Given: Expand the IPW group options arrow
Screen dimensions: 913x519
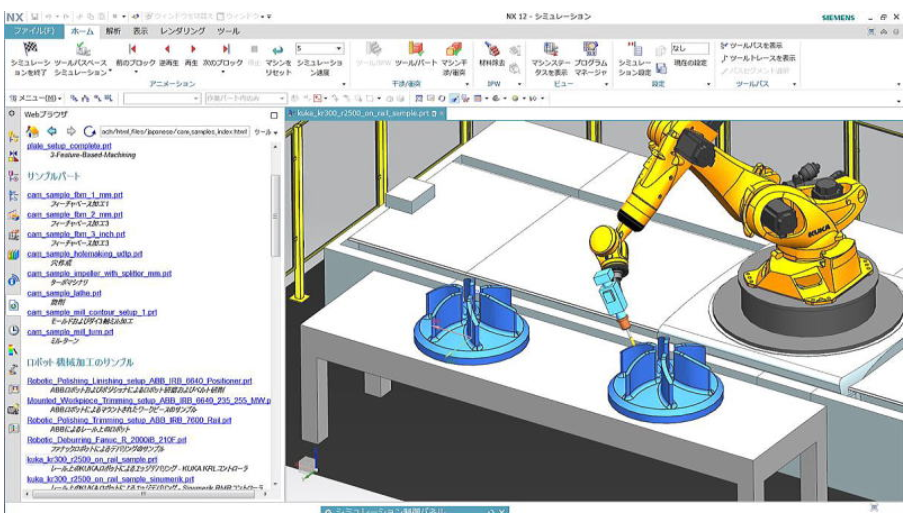Looking at the screenshot, I should (x=519, y=84).
